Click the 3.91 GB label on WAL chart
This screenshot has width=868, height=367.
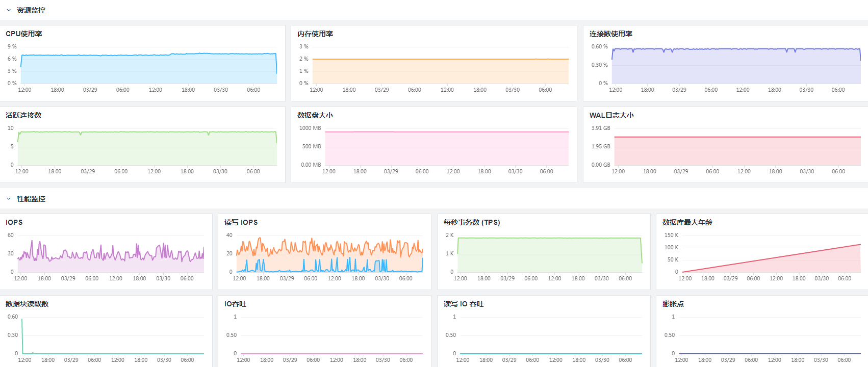(601, 128)
